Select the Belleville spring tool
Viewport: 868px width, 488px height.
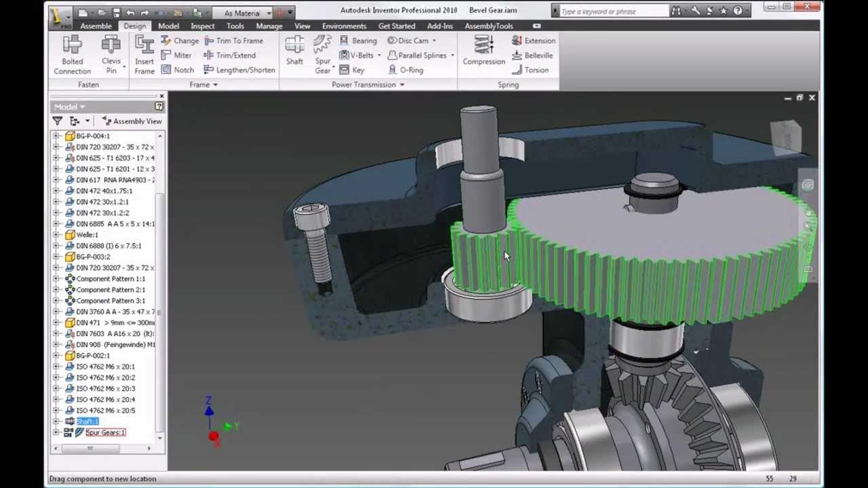[532, 56]
